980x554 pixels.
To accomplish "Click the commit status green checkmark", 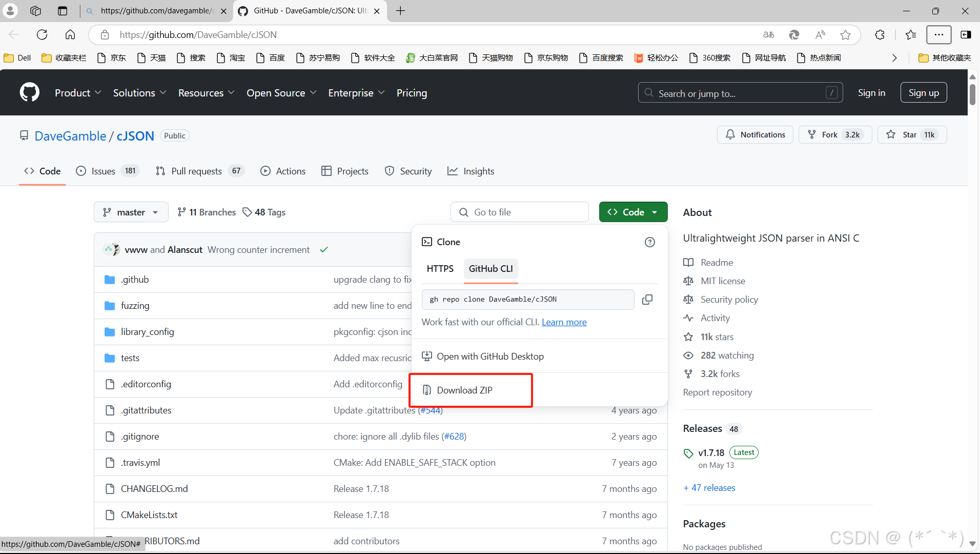I will click(x=324, y=250).
